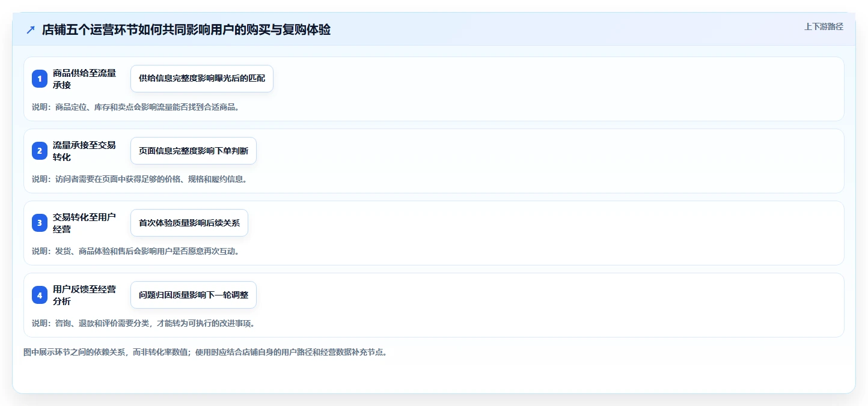Click the number 4 step badge
868x406 pixels.
40,295
